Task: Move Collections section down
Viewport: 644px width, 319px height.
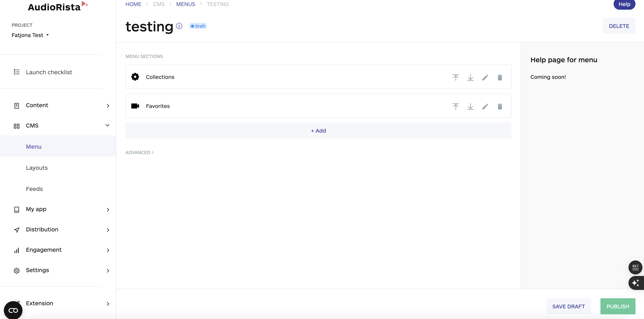Action: click(x=470, y=77)
